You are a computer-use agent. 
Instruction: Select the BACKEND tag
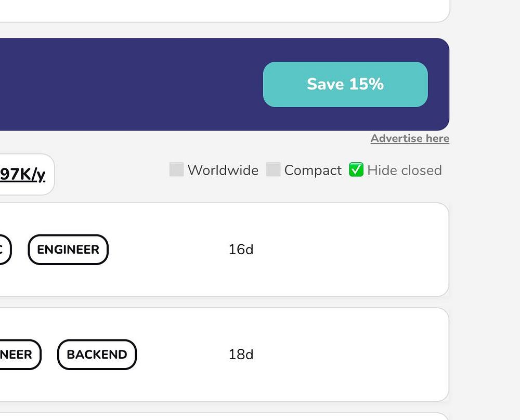pos(97,355)
